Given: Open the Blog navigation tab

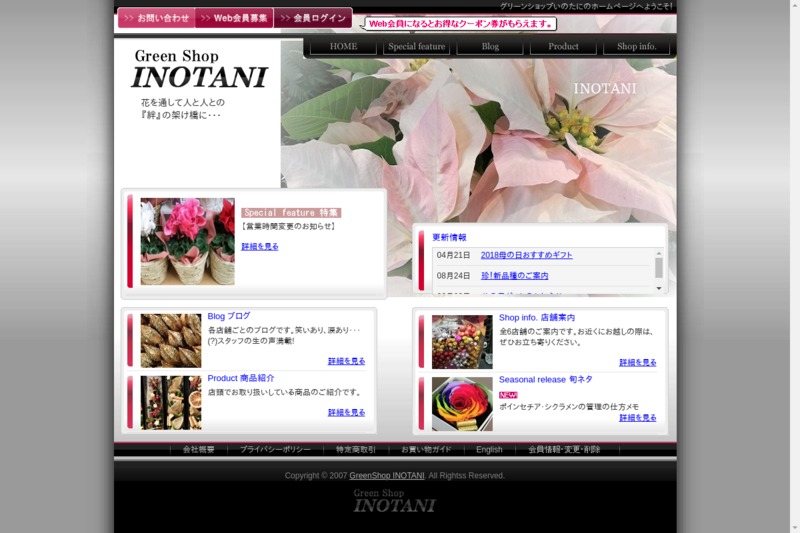Looking at the screenshot, I should click(490, 46).
